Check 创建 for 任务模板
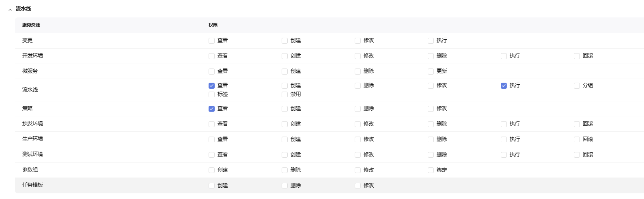The width and height of the screenshot is (644, 199). [x=211, y=186]
